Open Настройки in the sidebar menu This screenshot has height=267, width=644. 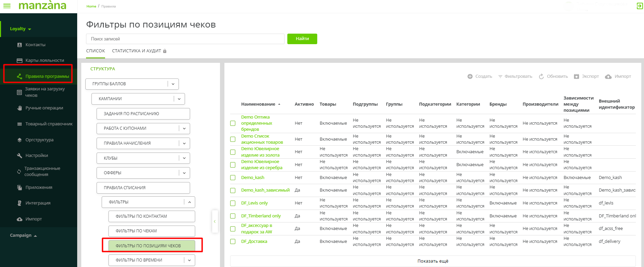[x=37, y=156]
